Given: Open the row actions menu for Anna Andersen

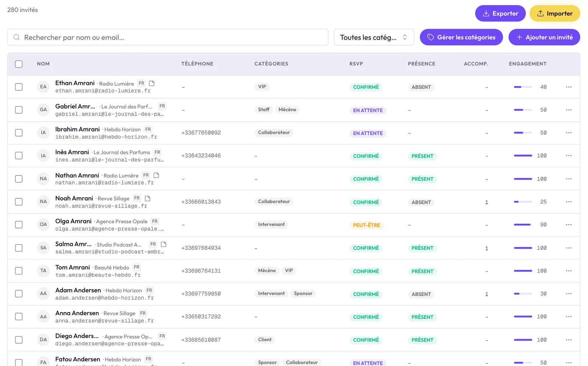Looking at the screenshot, I should point(569,317).
